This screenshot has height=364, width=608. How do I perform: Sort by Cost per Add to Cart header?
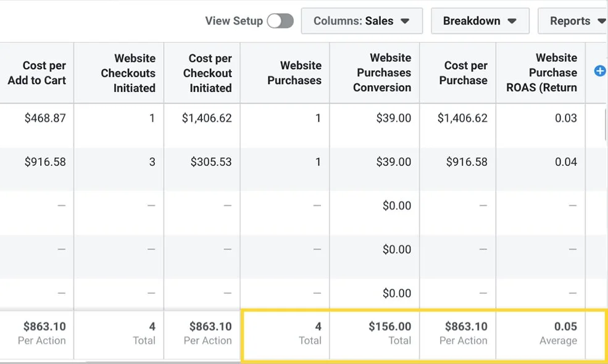(37, 73)
